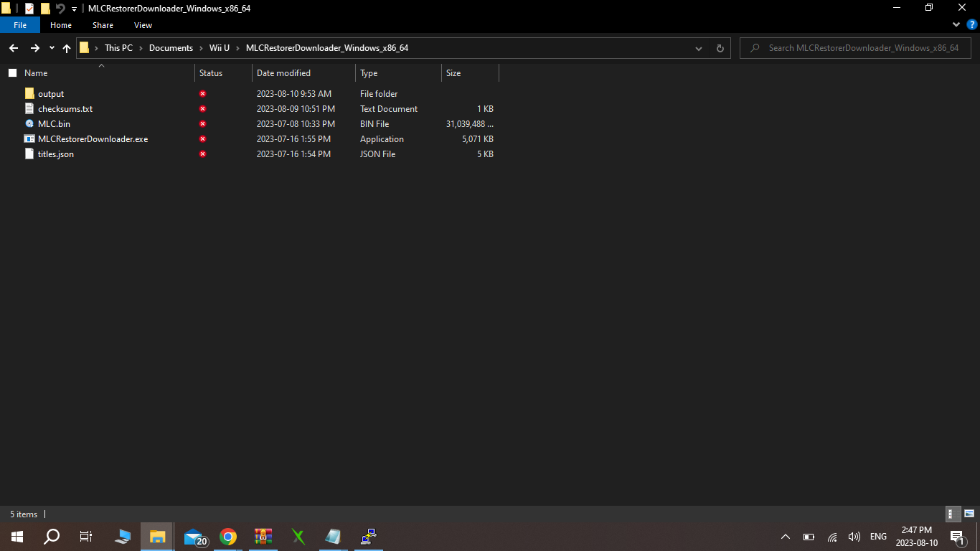Image resolution: width=980 pixels, height=551 pixels.
Task: Open the Recent locations dropdown
Action: (x=52, y=48)
